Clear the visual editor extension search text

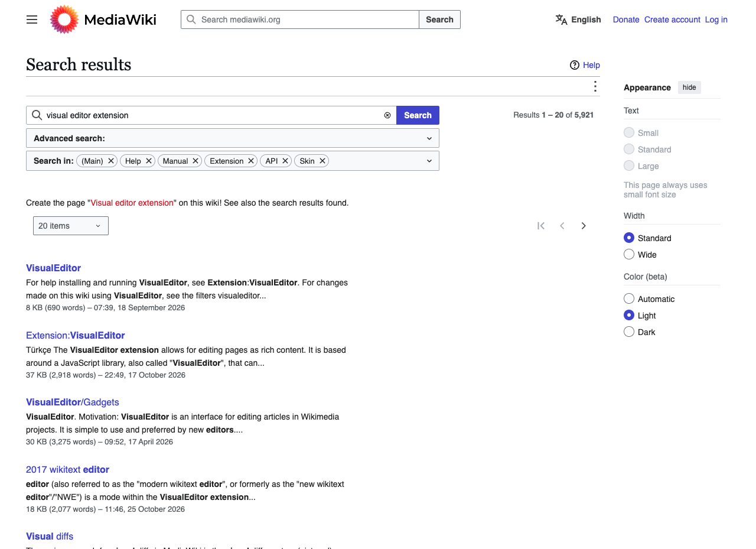[x=387, y=115]
